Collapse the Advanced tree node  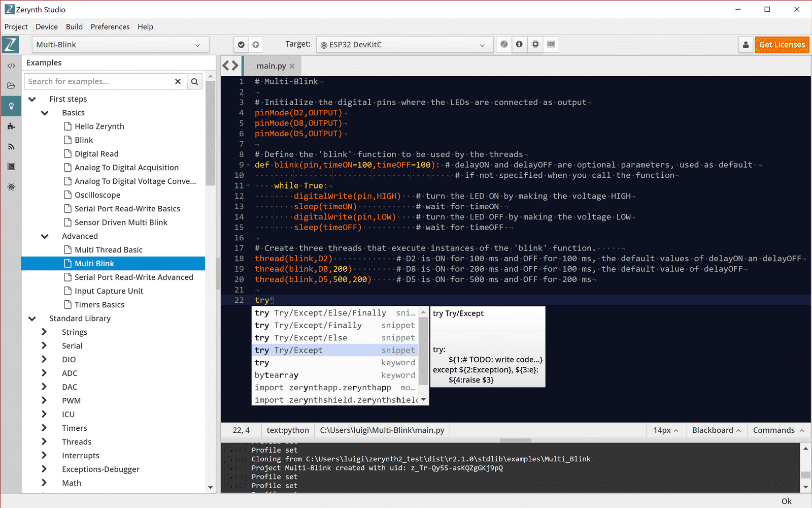tap(45, 236)
